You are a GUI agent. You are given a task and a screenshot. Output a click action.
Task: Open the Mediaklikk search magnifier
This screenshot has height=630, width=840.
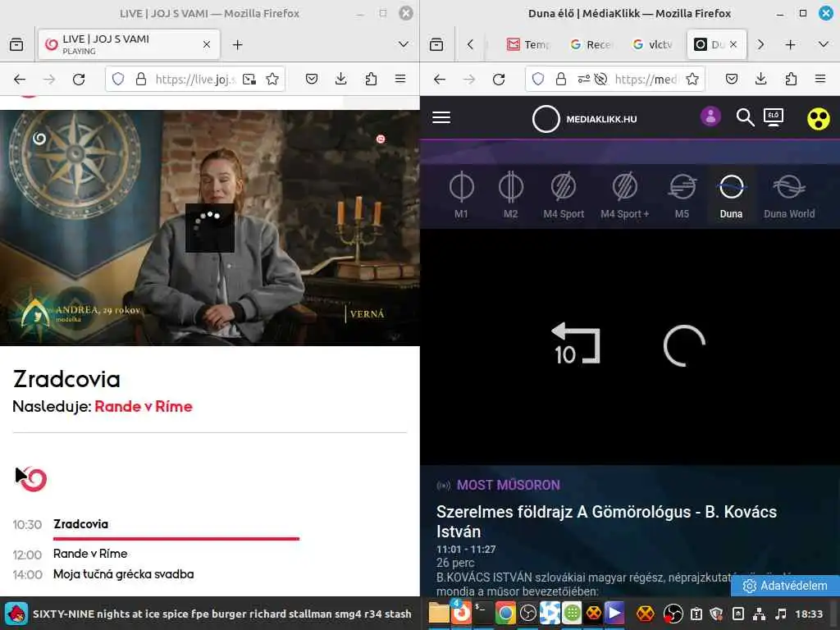click(x=745, y=117)
